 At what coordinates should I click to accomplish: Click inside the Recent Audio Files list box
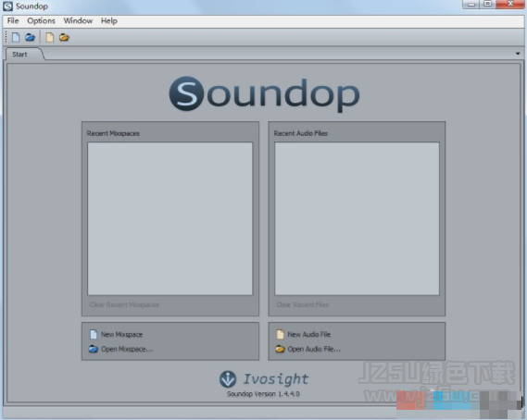click(357, 218)
